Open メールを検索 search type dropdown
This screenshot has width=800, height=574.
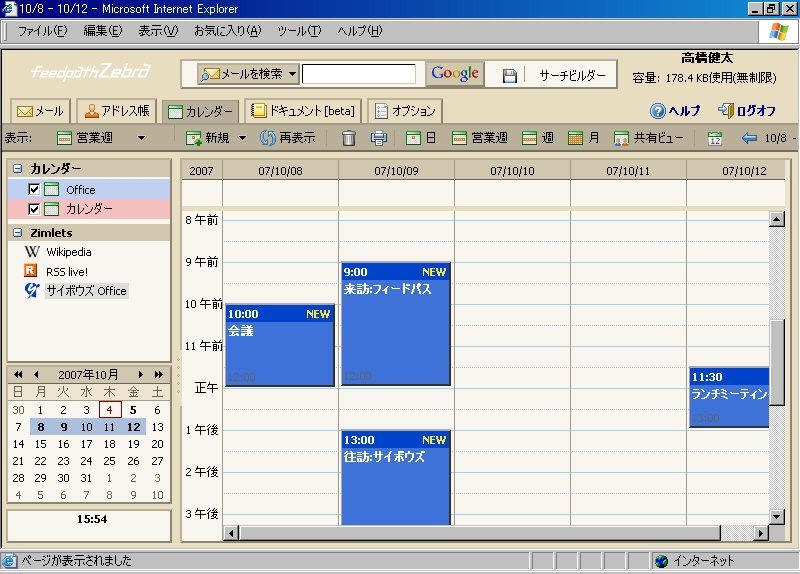[x=248, y=74]
